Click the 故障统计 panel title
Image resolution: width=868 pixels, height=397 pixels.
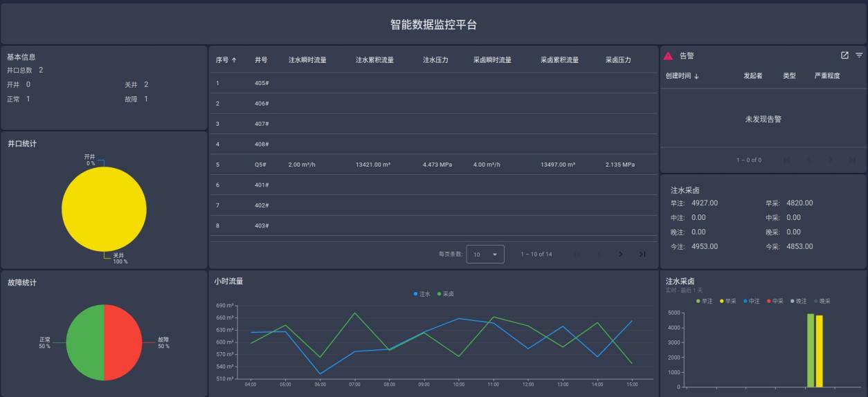pyautogui.click(x=22, y=283)
